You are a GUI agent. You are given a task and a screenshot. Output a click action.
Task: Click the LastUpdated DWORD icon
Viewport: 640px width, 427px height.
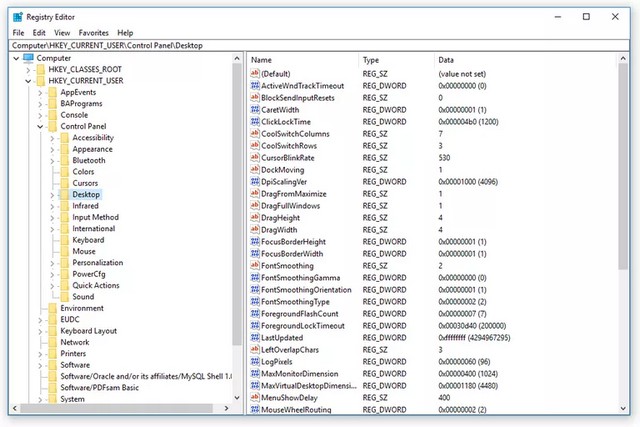tap(255, 338)
